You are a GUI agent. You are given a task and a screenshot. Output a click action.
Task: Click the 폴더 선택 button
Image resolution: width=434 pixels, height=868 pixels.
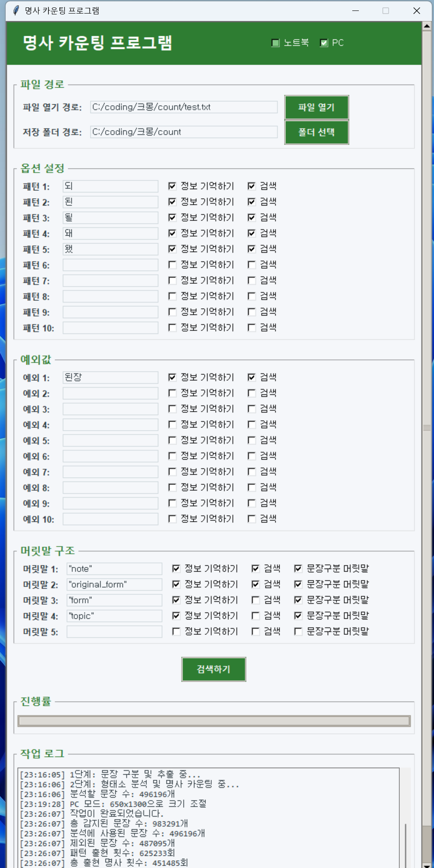316,132
